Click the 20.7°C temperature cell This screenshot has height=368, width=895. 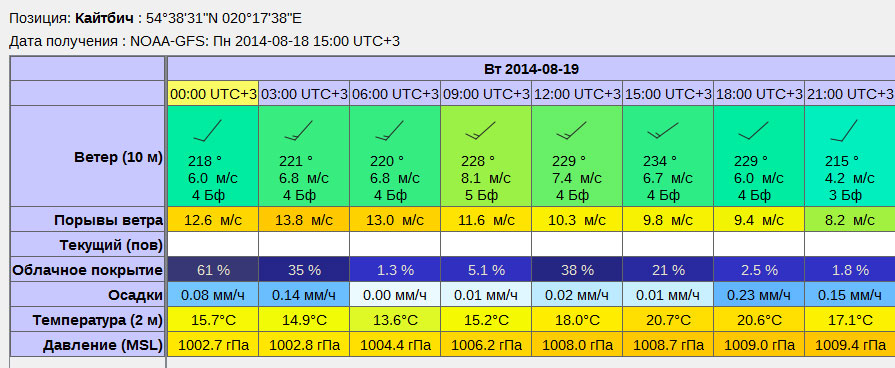click(668, 320)
